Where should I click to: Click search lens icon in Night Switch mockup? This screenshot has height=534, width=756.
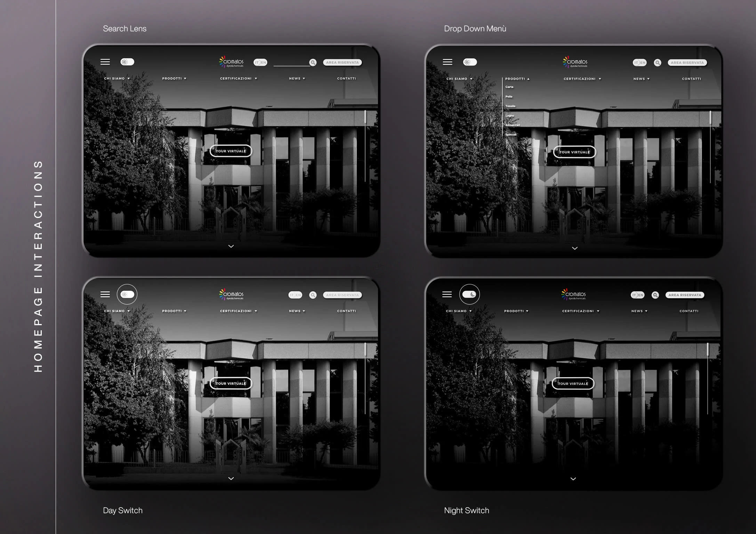(655, 295)
